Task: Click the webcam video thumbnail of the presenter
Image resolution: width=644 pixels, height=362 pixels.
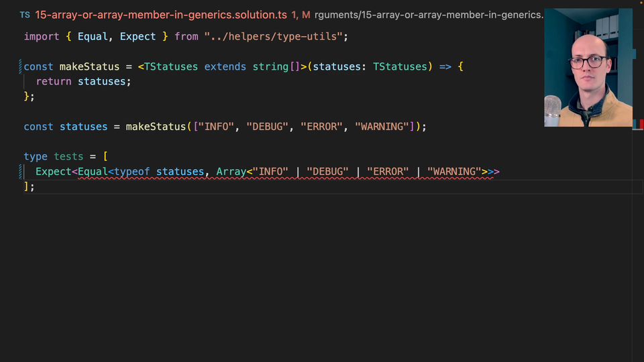Action: click(588, 67)
